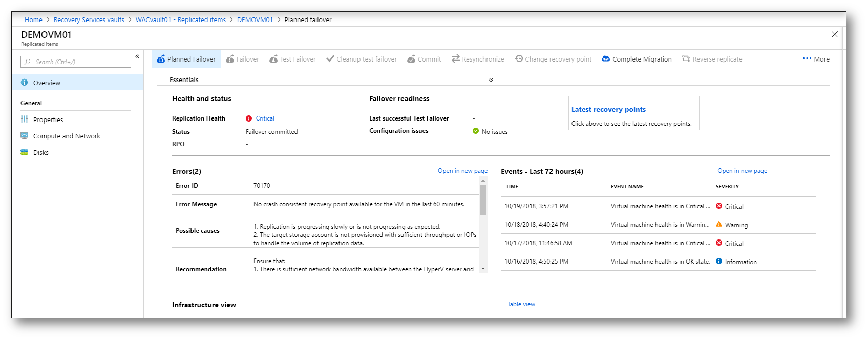Click the 10/18/2018, 4:40:24 PM event time
The width and height of the screenshot is (868, 340).
pyautogui.click(x=536, y=225)
